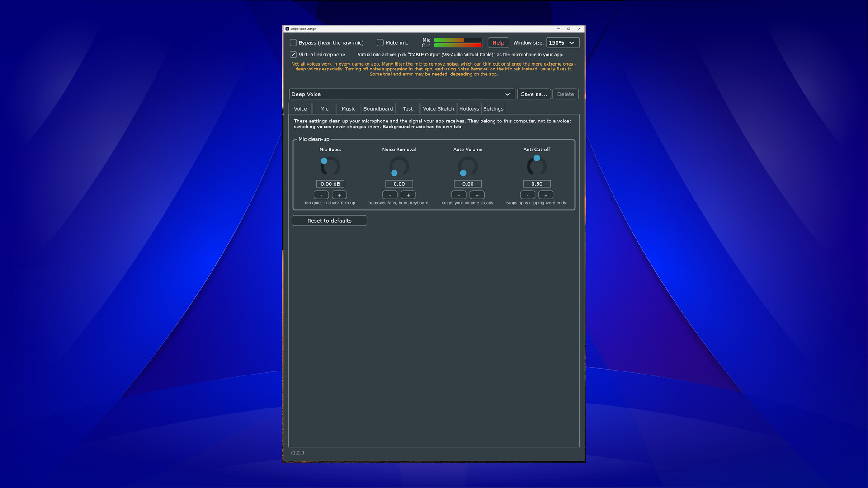Click the v1.2.0 version label
Viewport: 868px width, 488px height.
click(x=297, y=453)
